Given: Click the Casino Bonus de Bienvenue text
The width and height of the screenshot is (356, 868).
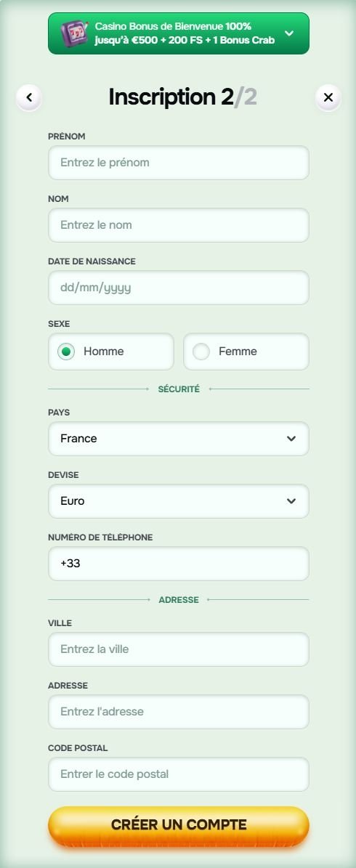Looking at the screenshot, I should 159,27.
